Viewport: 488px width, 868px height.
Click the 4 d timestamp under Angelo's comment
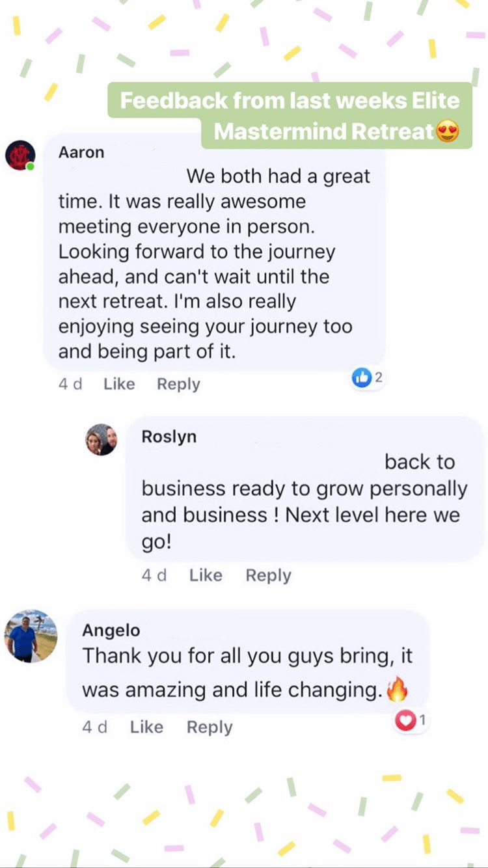pyautogui.click(x=95, y=727)
